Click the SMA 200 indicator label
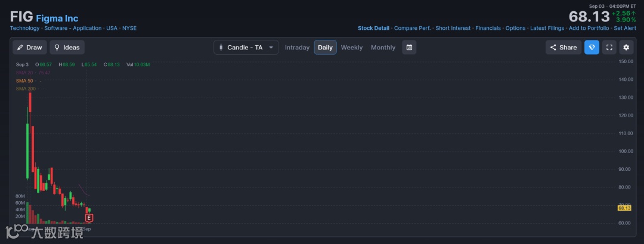 [26, 89]
